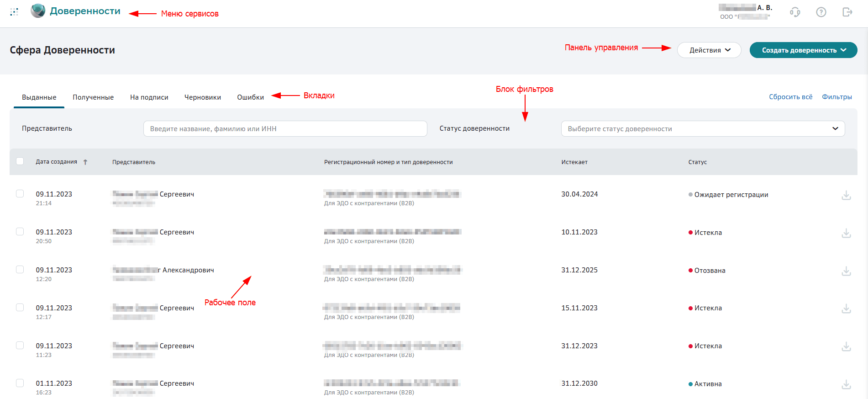Open the services menu grid icon
The width and height of the screenshot is (868, 399).
coord(14,12)
